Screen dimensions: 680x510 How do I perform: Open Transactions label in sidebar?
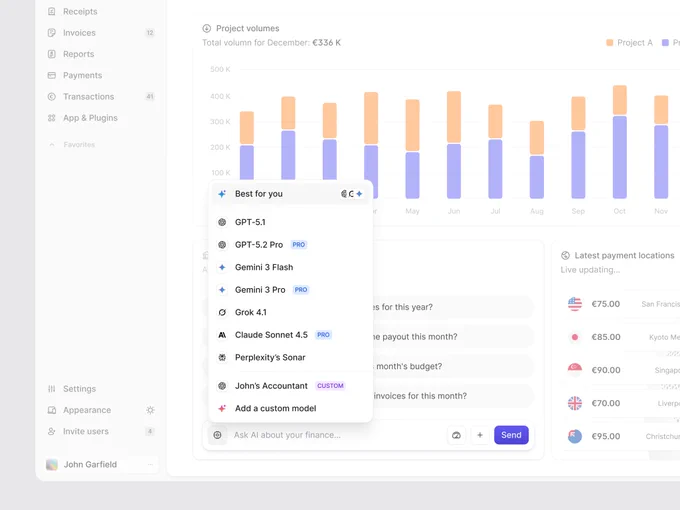[88, 96]
